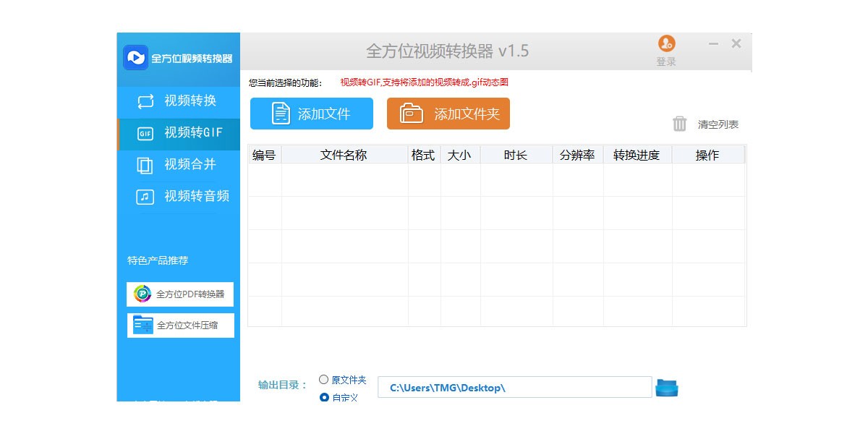868x434 pixels.
Task: Select 自定义 output option
Action: click(x=324, y=397)
